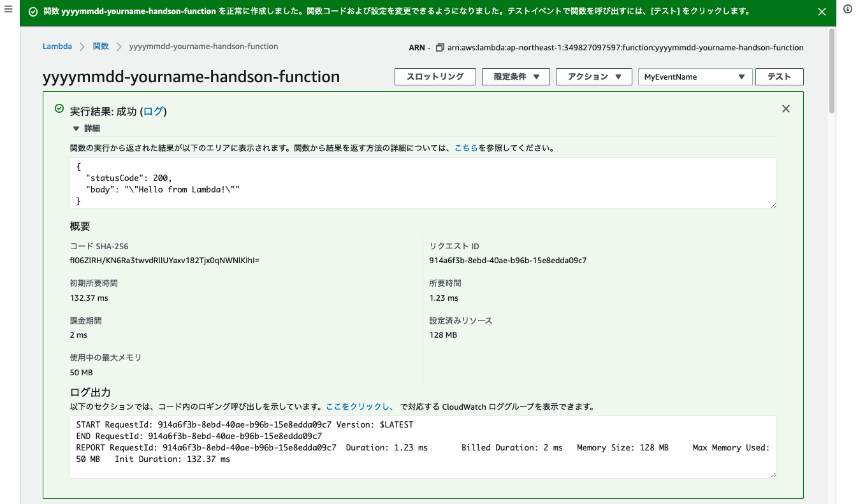Click the リクエスト ID label
This screenshot has width=858, height=504.
point(454,246)
